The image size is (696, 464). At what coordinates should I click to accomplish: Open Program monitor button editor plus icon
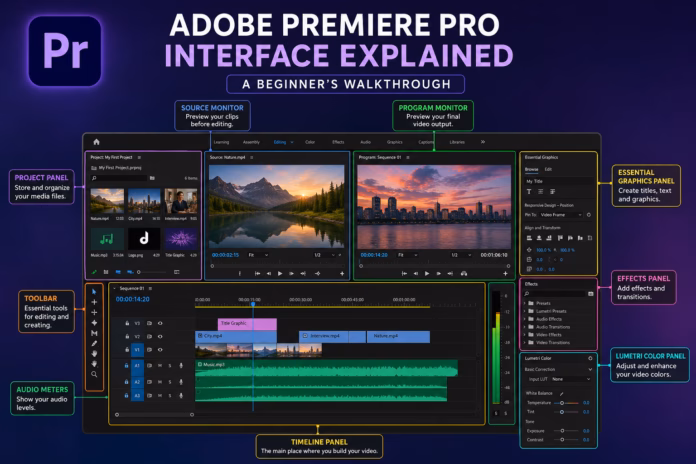(x=505, y=274)
